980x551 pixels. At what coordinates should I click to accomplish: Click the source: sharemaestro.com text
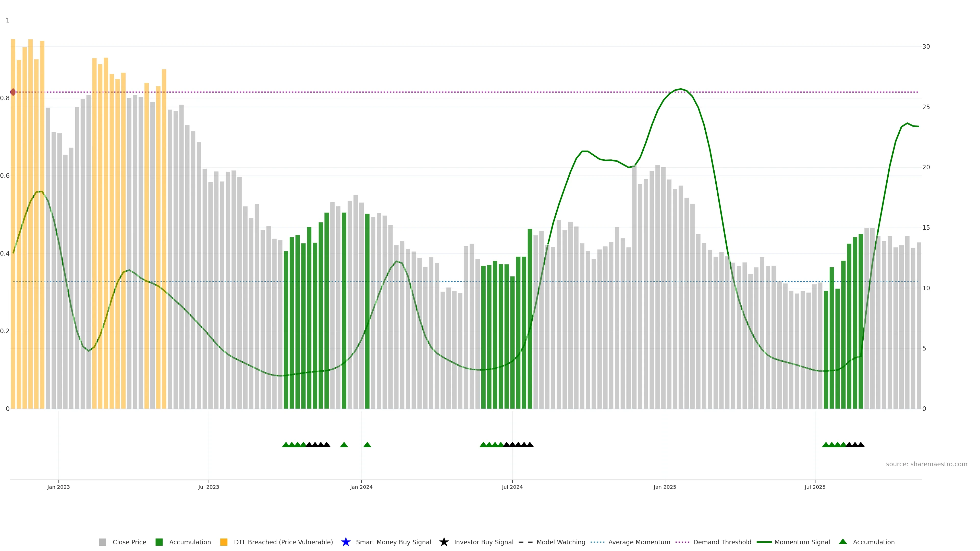926,464
